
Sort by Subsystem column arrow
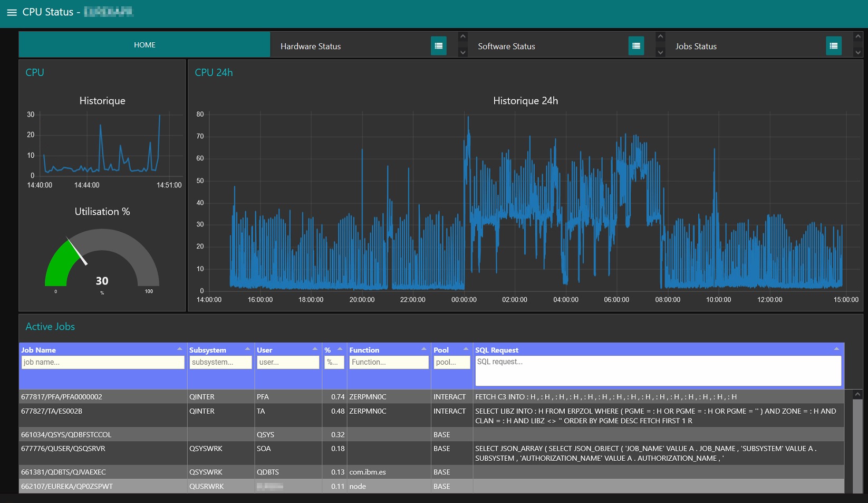(x=247, y=349)
